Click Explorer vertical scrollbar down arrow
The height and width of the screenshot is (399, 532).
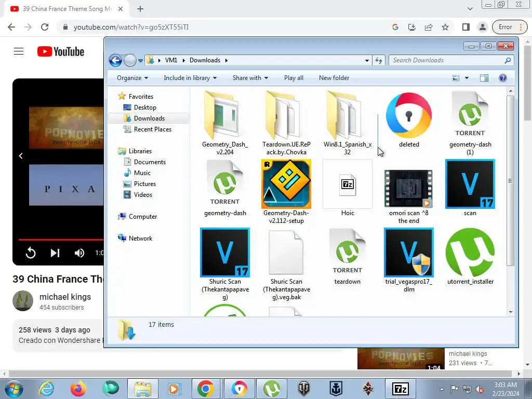tap(511, 312)
